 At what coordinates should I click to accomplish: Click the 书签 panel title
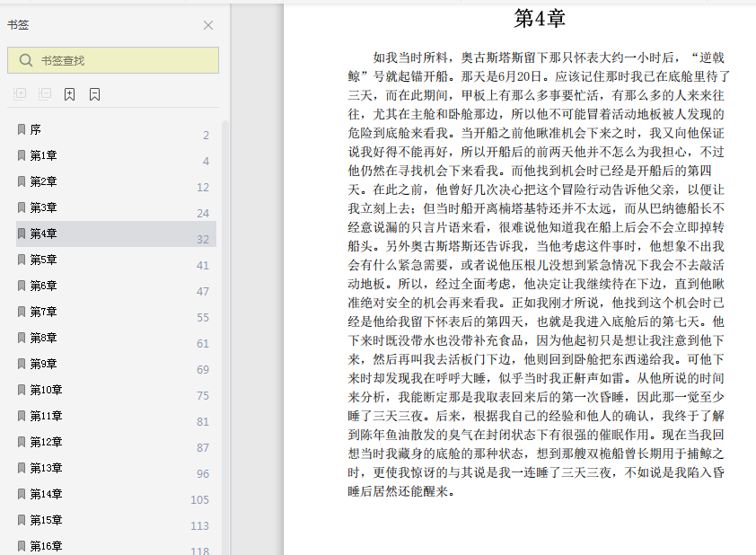pos(18,24)
